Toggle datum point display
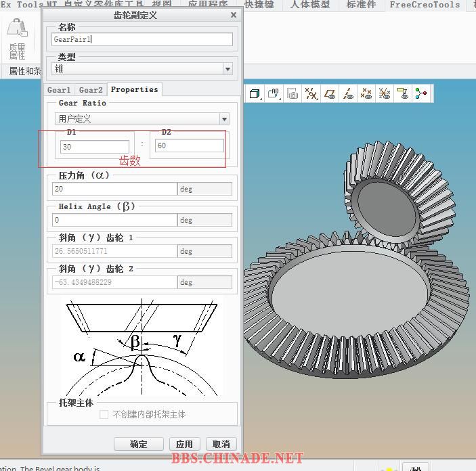 366,93
